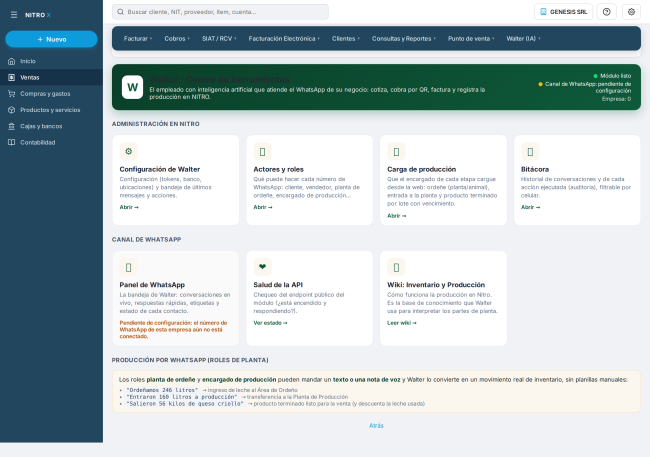650x457 pixels.
Task: Click Ver estado link
Action: (270, 323)
